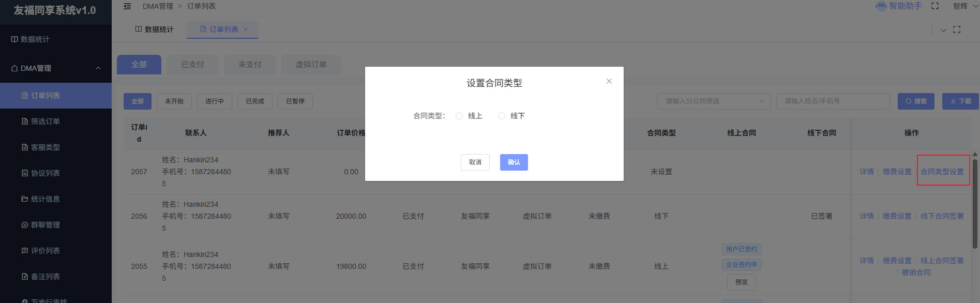Click the sidebar collapse hamburger icon
The image size is (980, 303).
point(127,6)
